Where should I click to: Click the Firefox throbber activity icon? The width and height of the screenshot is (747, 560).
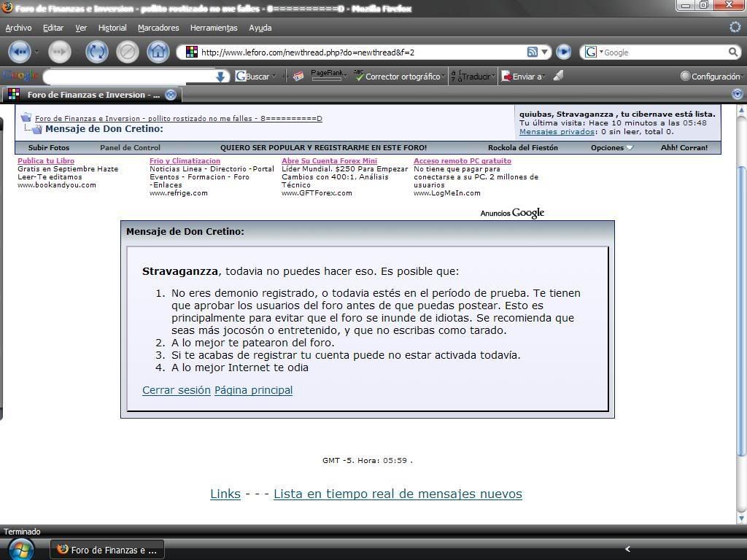(x=735, y=28)
